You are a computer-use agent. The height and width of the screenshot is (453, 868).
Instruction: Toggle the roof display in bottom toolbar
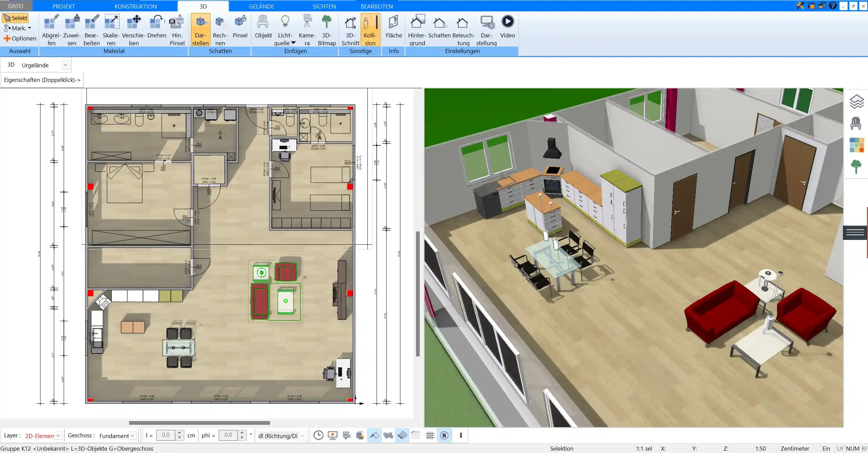[x=374, y=435]
